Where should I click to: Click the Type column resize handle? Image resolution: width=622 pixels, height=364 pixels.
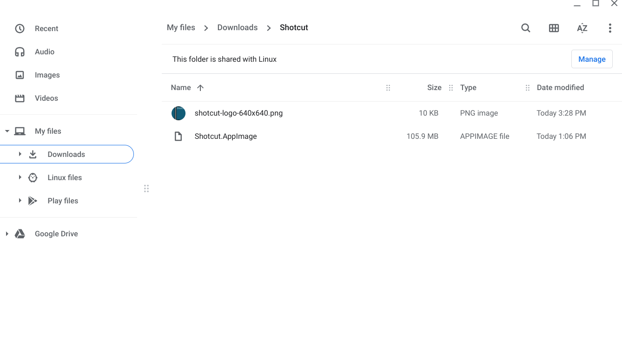tap(527, 88)
